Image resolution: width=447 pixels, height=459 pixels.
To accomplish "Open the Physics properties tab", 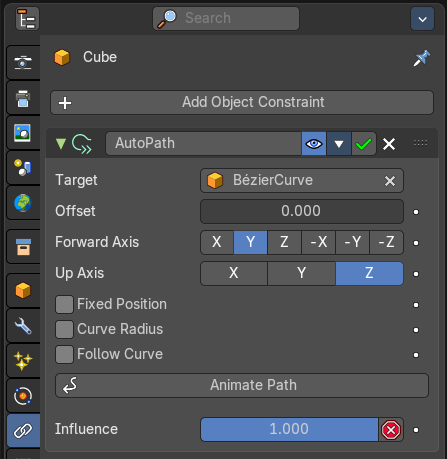I will click(23, 396).
